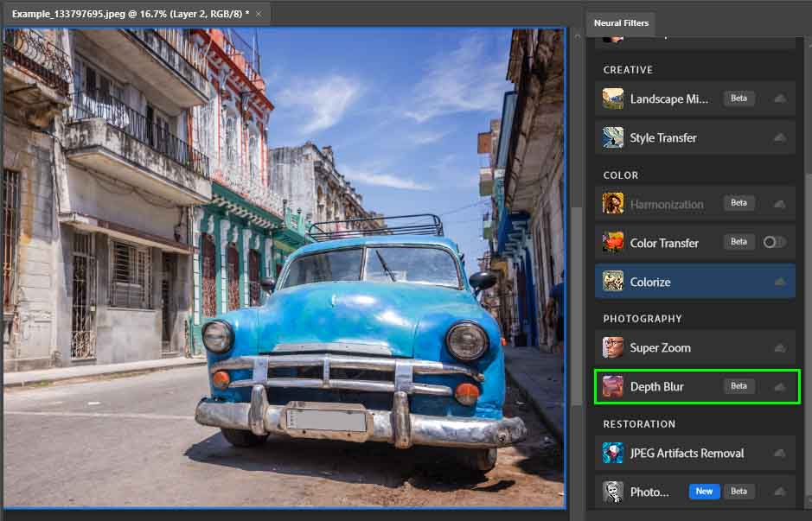Select the Style Transfer filter label

(x=663, y=137)
